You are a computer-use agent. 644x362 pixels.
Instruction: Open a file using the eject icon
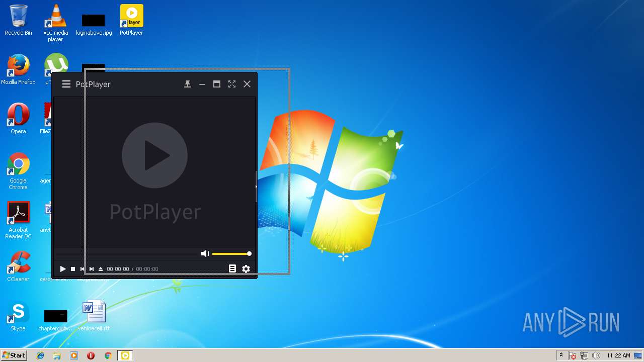(101, 269)
